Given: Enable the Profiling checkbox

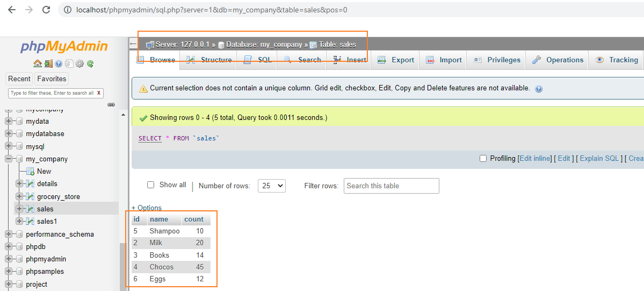Looking at the screenshot, I should tap(483, 159).
